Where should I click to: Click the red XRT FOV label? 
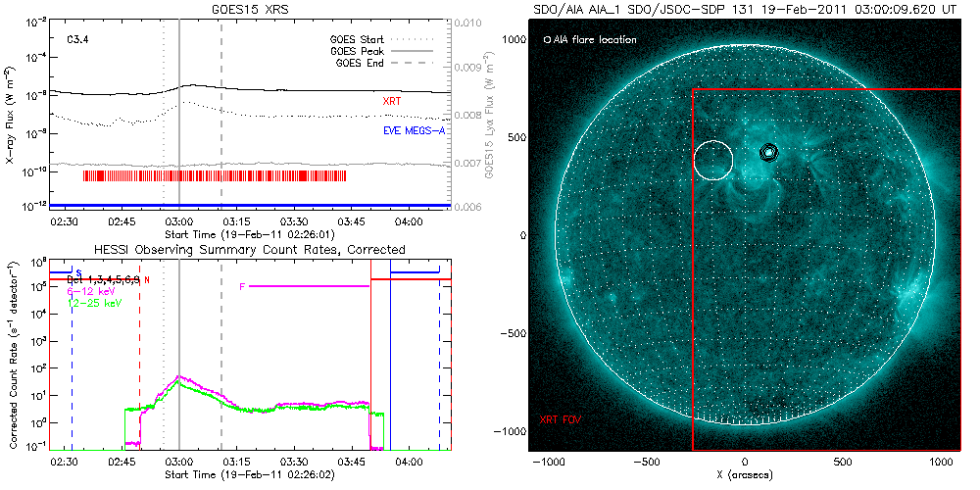[x=560, y=418]
